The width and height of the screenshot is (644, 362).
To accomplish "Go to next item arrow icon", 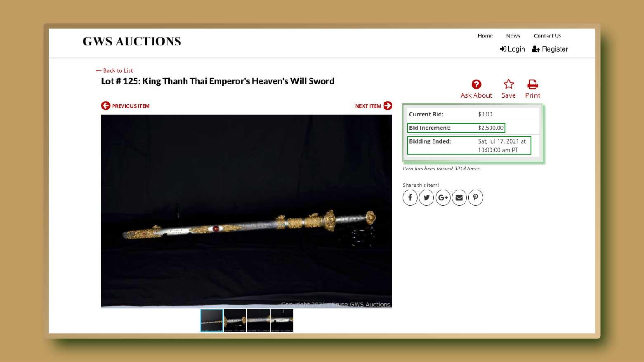I will coord(388,106).
